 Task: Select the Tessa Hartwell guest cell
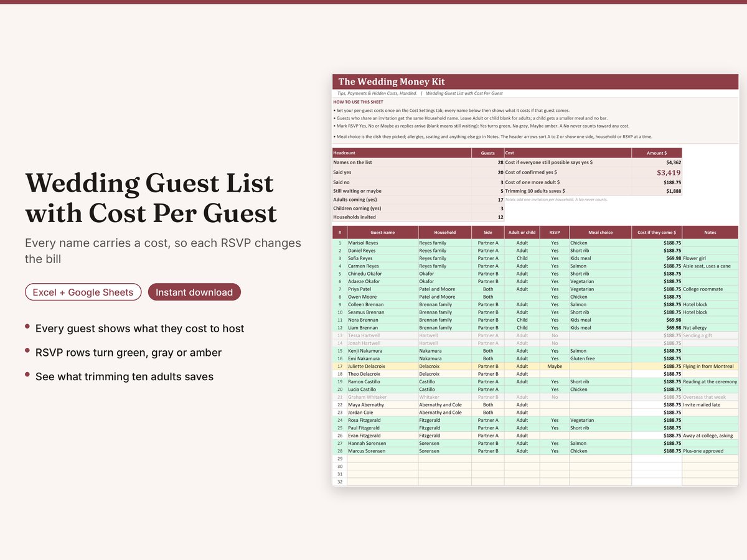[x=382, y=335]
